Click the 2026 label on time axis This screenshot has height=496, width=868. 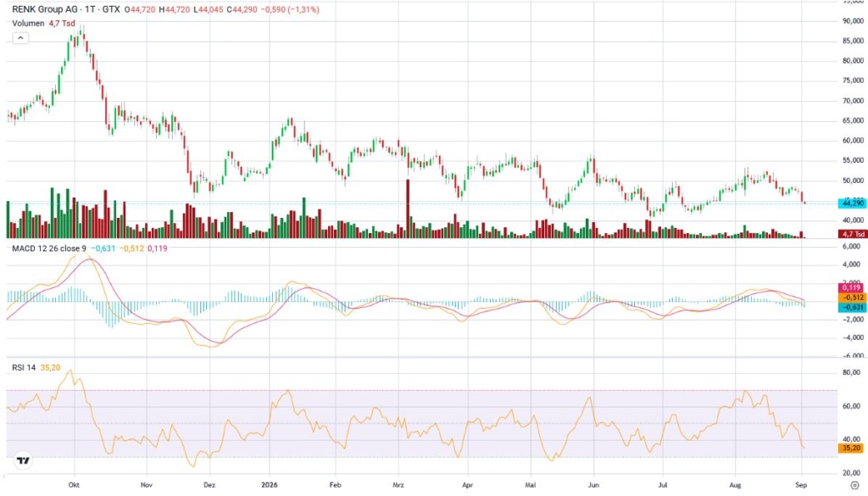(x=270, y=485)
